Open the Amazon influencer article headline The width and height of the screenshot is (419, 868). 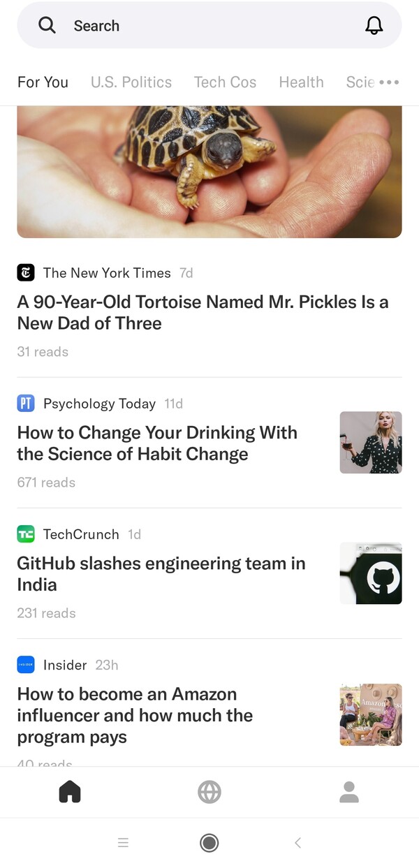point(135,715)
